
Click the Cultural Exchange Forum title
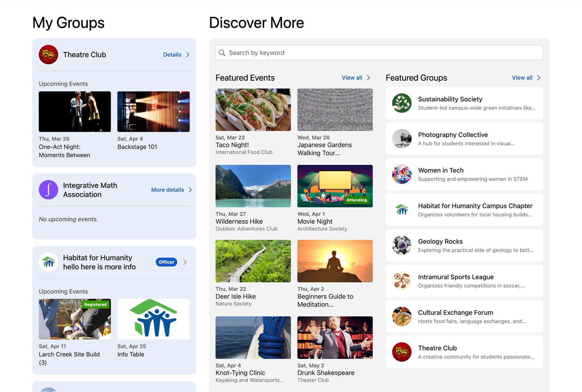(455, 313)
